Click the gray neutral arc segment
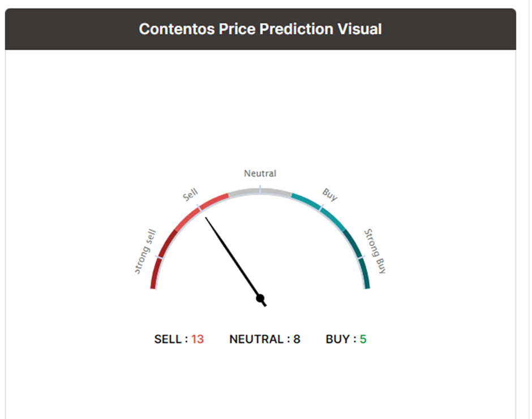Screen dimensions: 532x419 pos(260,192)
